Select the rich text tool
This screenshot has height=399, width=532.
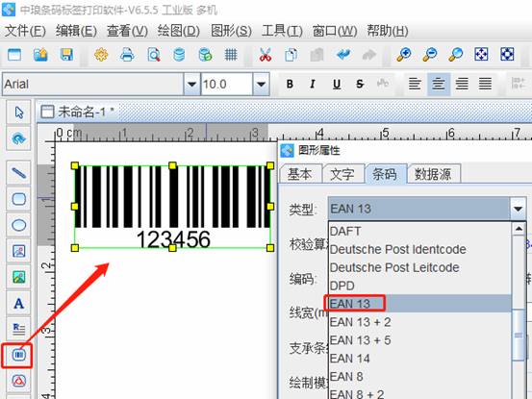coord(18,328)
